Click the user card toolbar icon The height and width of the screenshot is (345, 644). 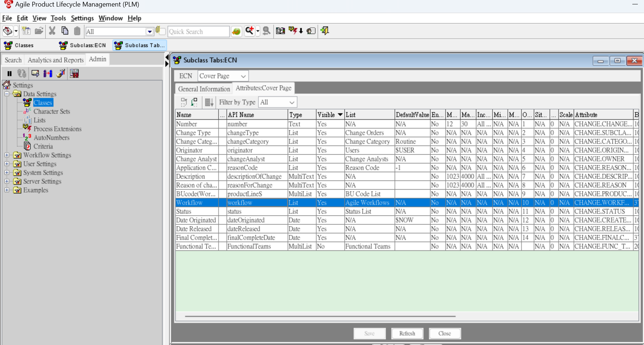(x=311, y=31)
